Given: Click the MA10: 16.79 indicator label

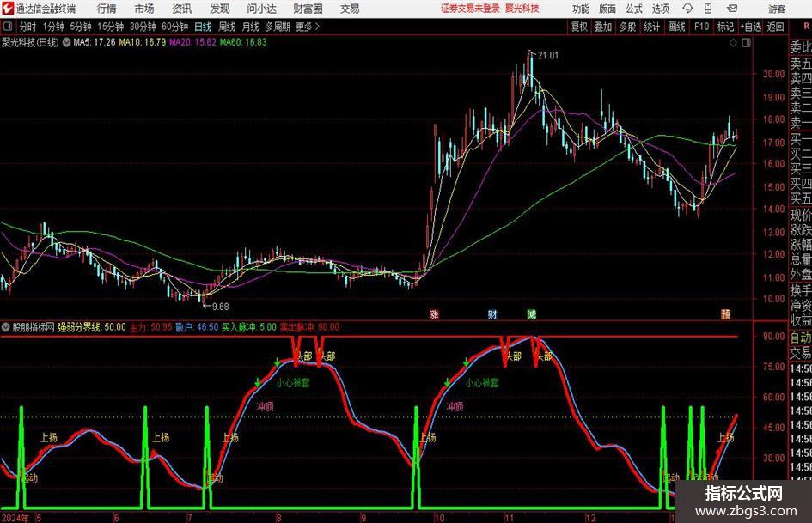Looking at the screenshot, I should pos(143,42).
